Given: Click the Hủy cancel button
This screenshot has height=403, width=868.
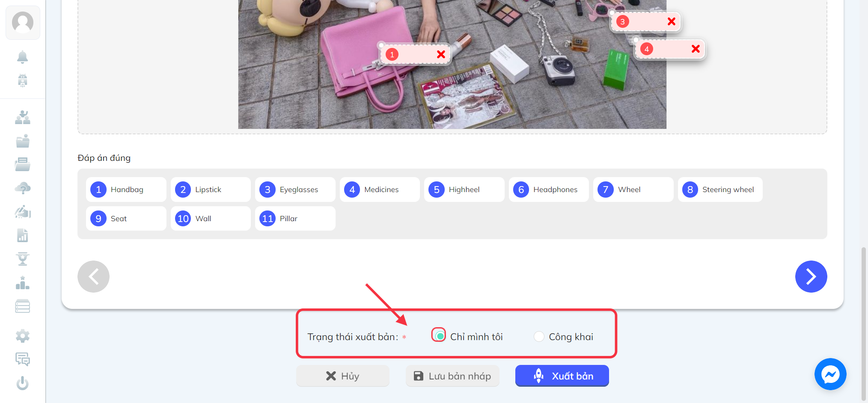Looking at the screenshot, I should click(x=343, y=376).
